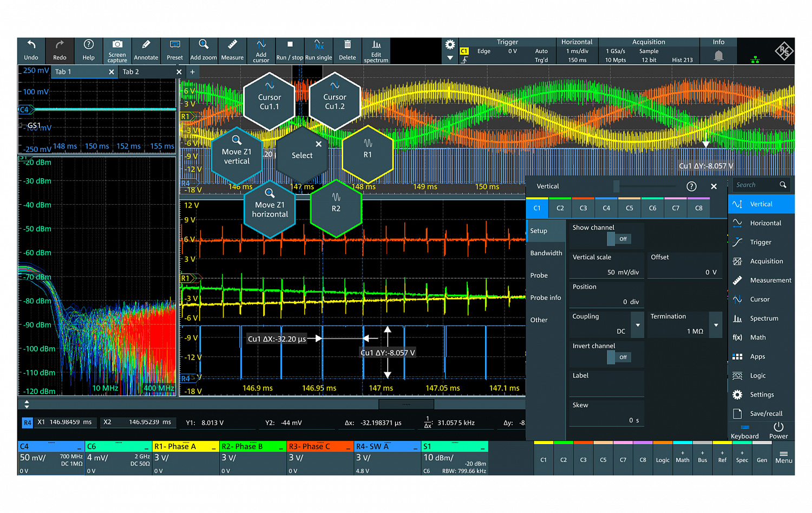This screenshot has width=812, height=513.
Task: Adjust the Vertical dialog transparency slider
Action: tap(617, 186)
